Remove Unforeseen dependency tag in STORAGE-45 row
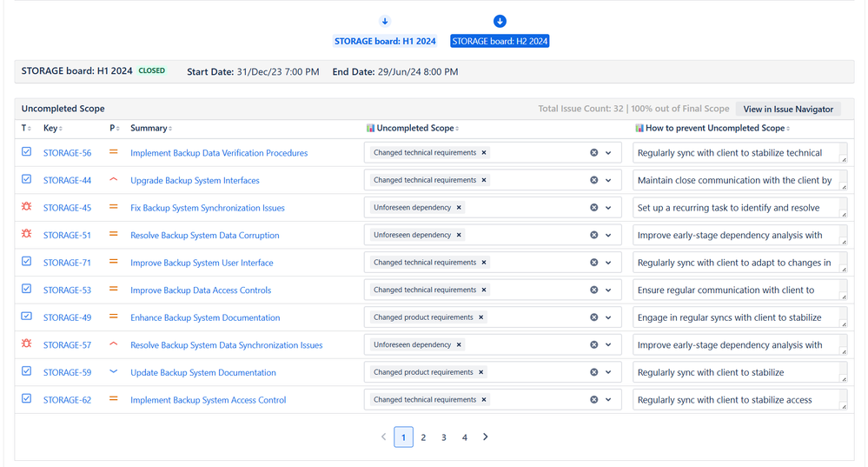868x467 pixels. [x=459, y=207]
